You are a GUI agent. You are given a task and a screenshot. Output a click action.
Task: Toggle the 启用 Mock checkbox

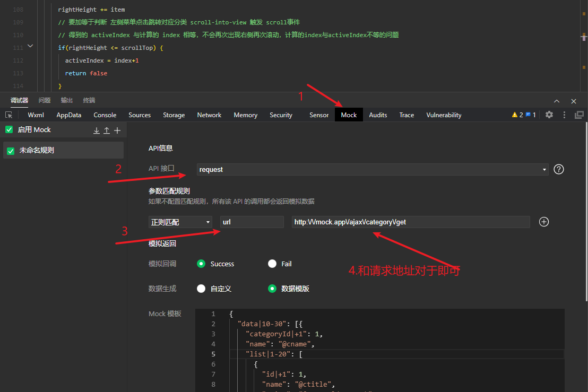pos(9,129)
